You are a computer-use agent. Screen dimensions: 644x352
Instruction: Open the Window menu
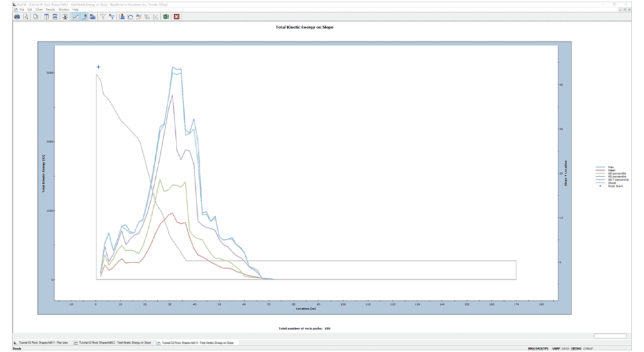pos(64,10)
